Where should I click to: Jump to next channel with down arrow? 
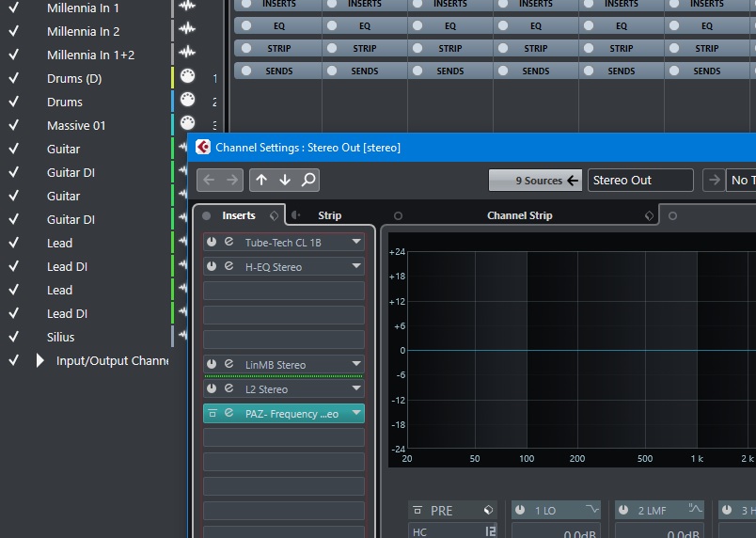coord(285,180)
